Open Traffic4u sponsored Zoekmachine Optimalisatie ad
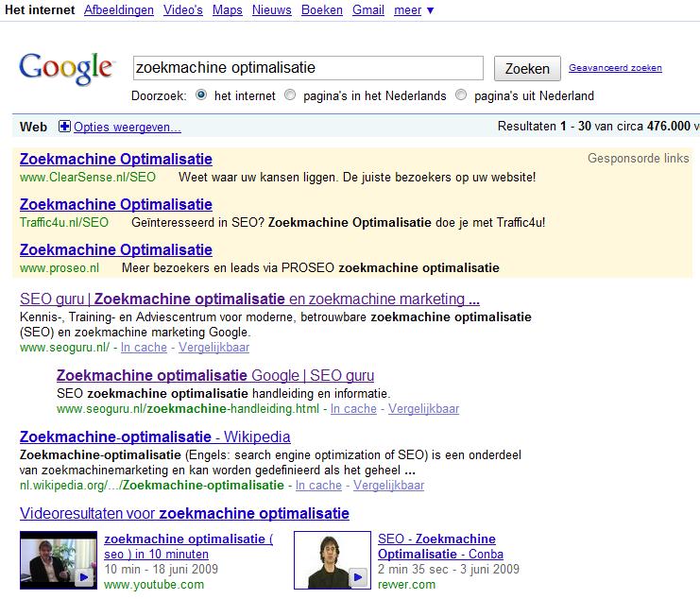This screenshot has height=599, width=700. (x=116, y=204)
